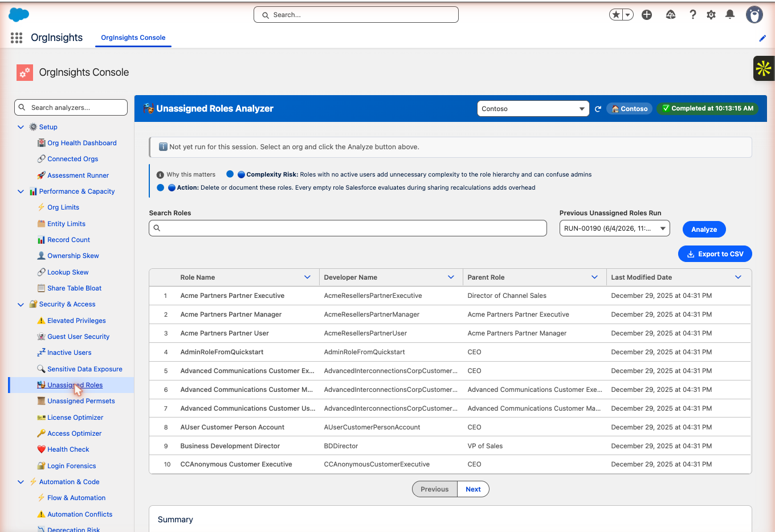The height and width of the screenshot is (532, 775).
Task: Open Last Modified Date column chevron
Action: [x=739, y=277]
